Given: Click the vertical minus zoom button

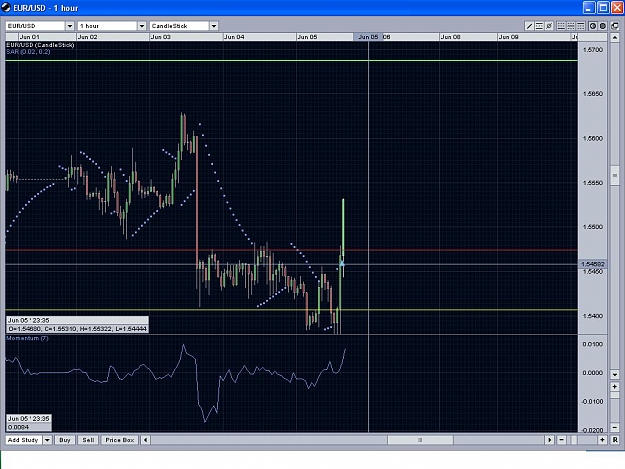Looking at the screenshot, I should coord(615,428).
